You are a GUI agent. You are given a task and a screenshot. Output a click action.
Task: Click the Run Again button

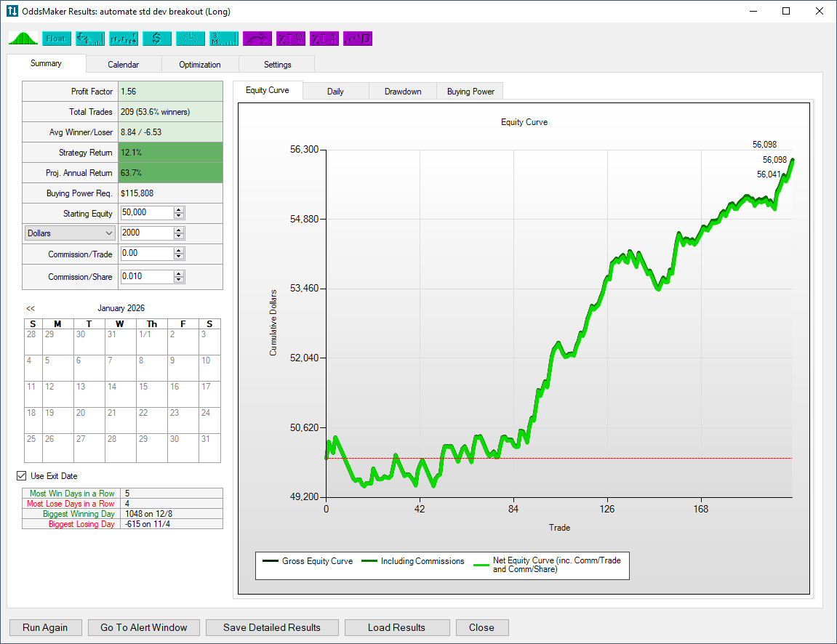pyautogui.click(x=45, y=627)
